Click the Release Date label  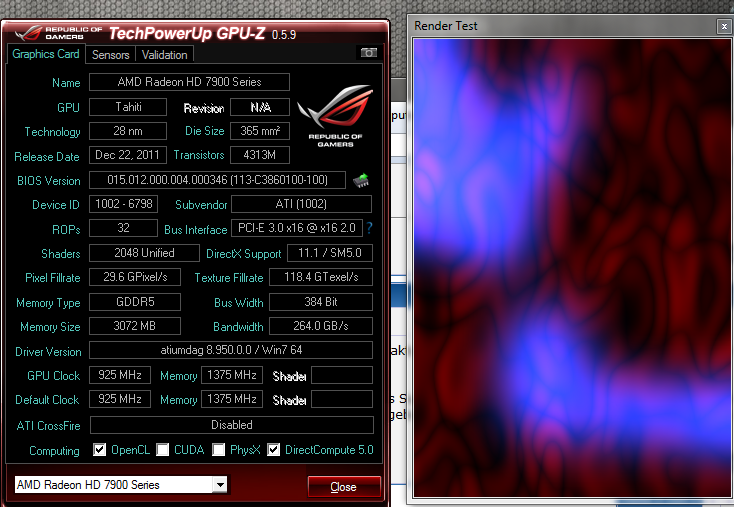(x=47, y=157)
